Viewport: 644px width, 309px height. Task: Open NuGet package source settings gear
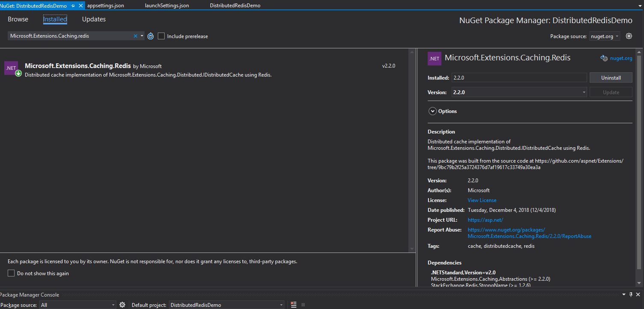point(629,36)
